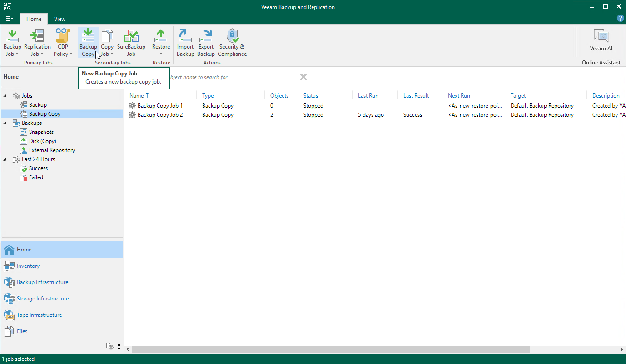Click the '5 days ago' Last Run cell
Screen dimensions: 626x364
[371, 115]
